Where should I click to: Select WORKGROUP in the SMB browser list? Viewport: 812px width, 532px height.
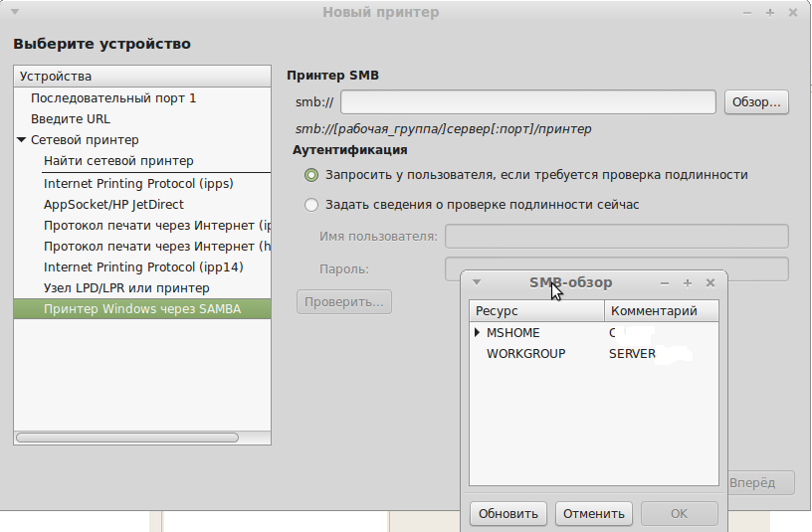tap(525, 354)
